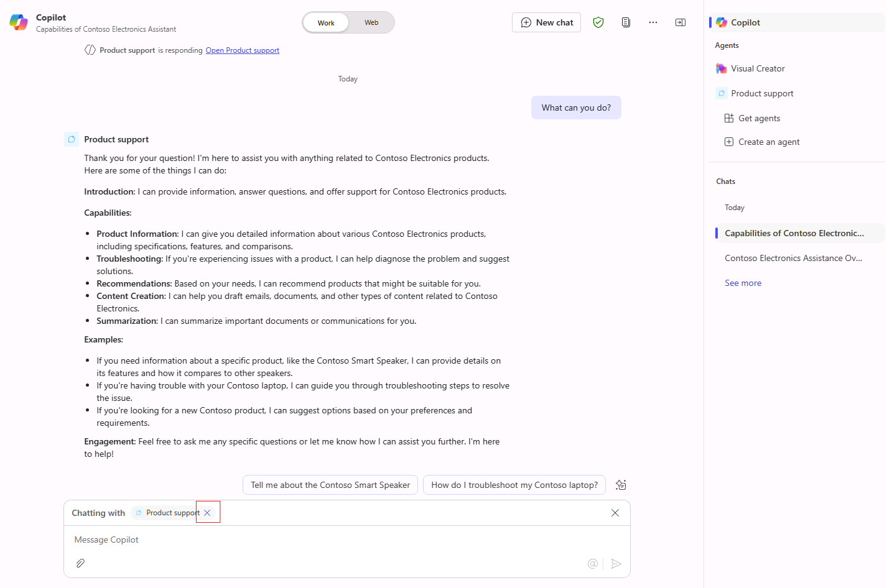This screenshot has width=887, height=588.
Task: Click See more chats link
Action: tap(743, 283)
